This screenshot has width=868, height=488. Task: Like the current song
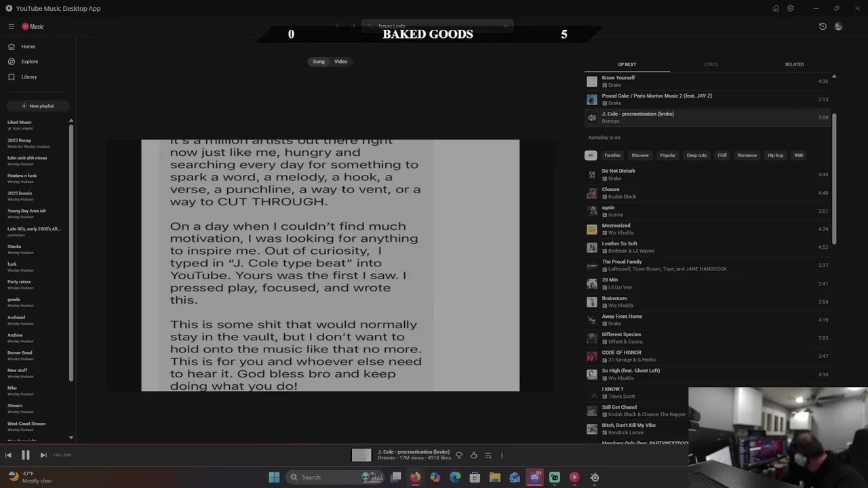[x=473, y=455]
